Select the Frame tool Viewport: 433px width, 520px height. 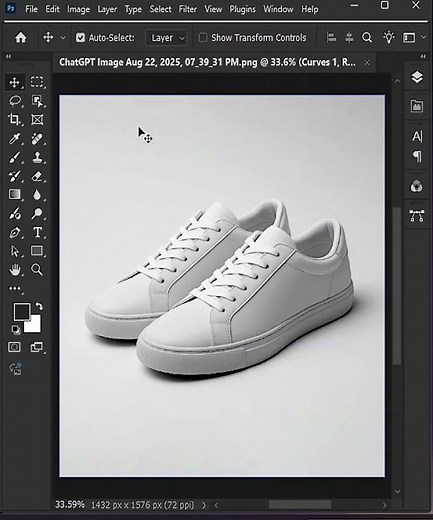pyautogui.click(x=37, y=119)
